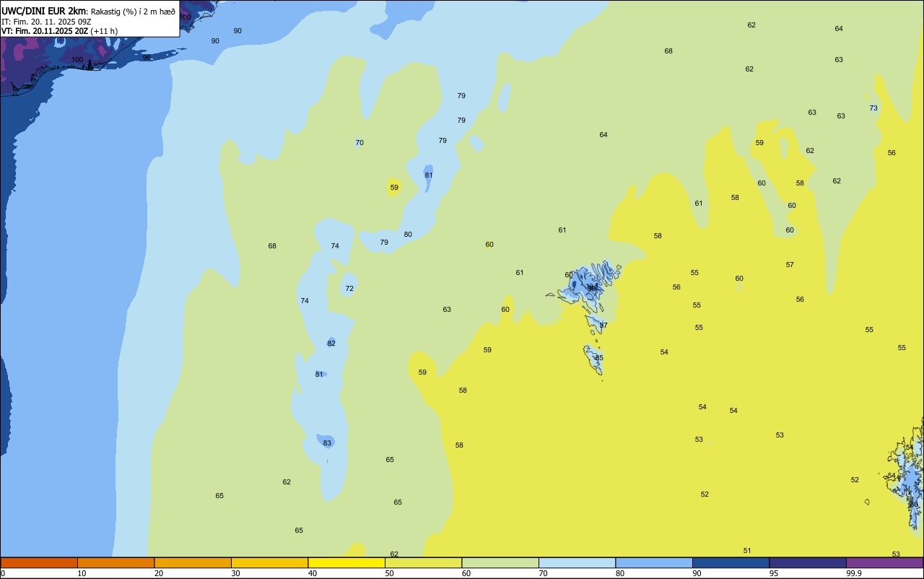The image size is (924, 579).
Task: Click the humidity value 82 on the map
Action: pyautogui.click(x=331, y=343)
